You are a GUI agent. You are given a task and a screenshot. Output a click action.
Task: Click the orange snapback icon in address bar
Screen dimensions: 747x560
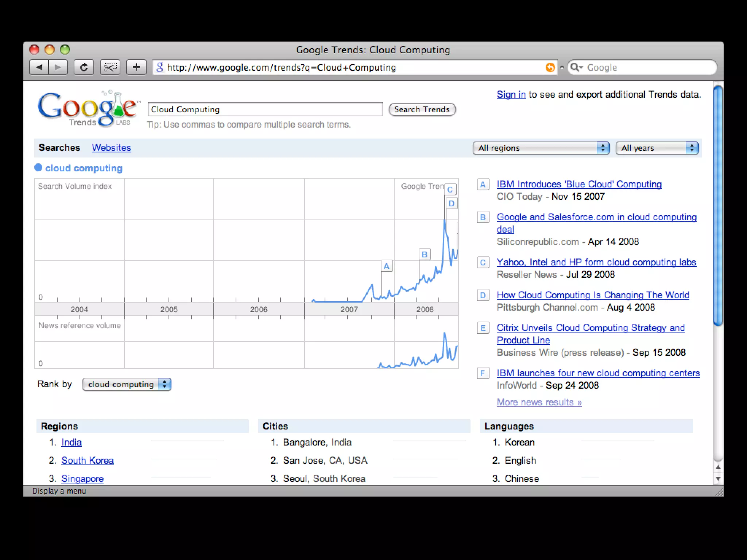[x=550, y=67]
